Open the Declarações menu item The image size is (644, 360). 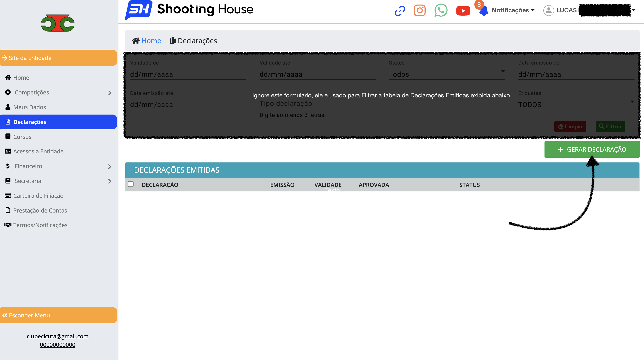click(58, 122)
